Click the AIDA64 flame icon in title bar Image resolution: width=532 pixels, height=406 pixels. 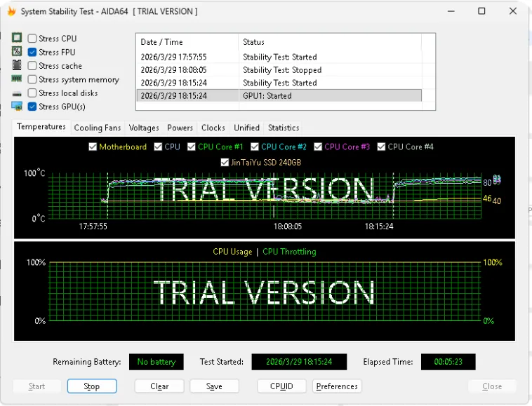click(x=12, y=11)
